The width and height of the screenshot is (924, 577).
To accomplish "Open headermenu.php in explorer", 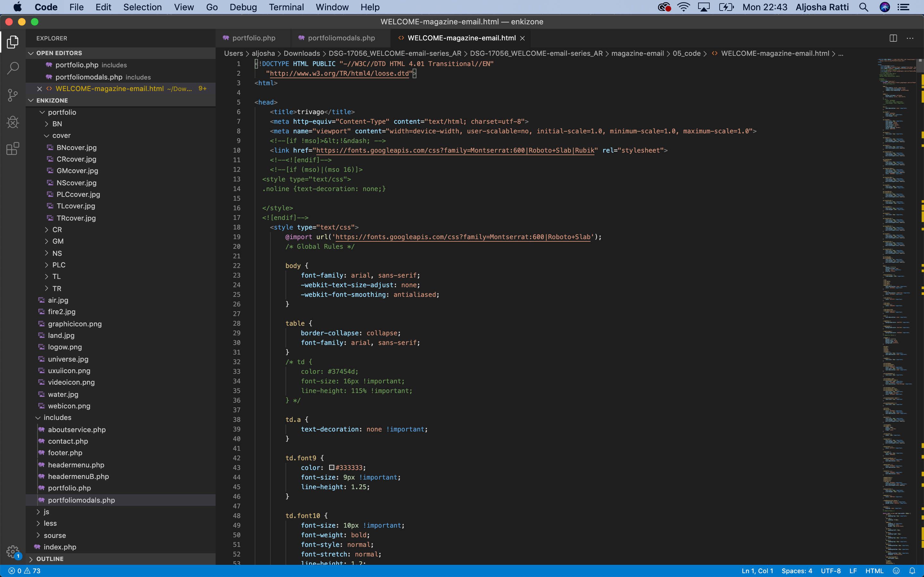I will pos(76,465).
